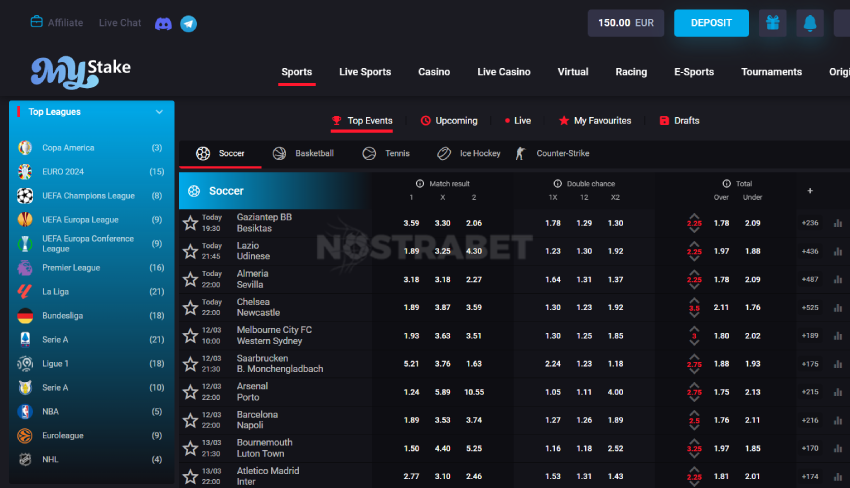The width and height of the screenshot is (850, 488).
Task: Favourite the Lazio vs Udinese match
Action: coord(190,251)
